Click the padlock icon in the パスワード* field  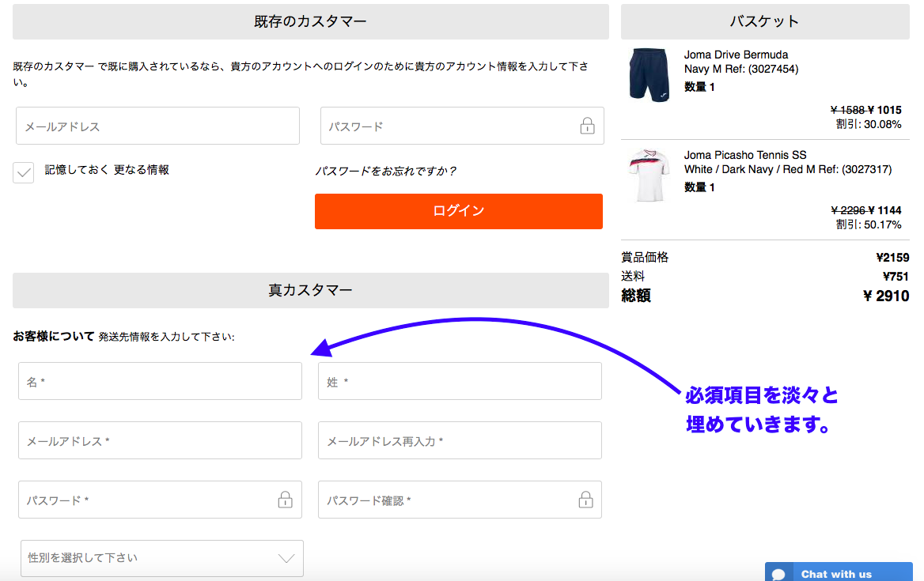tap(285, 500)
